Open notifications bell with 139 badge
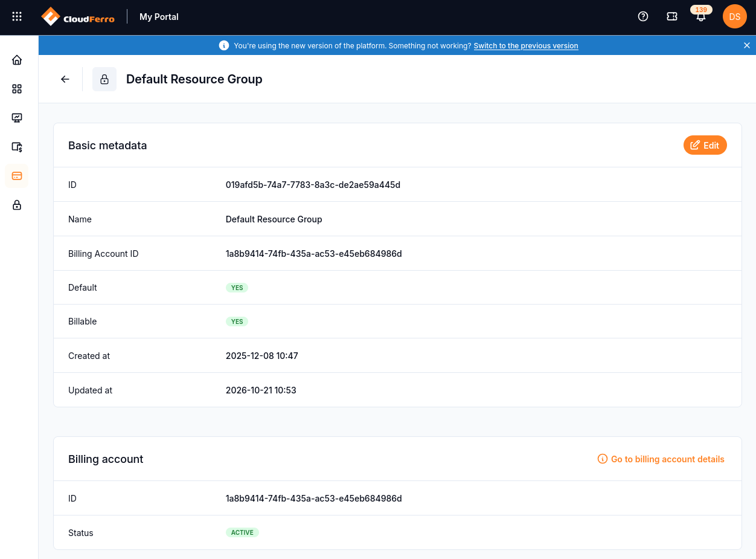 701,16
